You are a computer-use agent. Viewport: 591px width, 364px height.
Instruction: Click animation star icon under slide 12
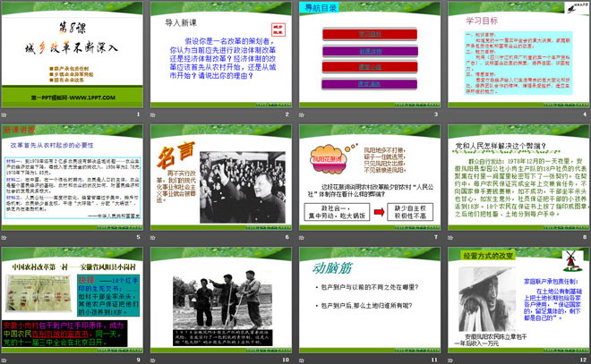click(x=450, y=360)
